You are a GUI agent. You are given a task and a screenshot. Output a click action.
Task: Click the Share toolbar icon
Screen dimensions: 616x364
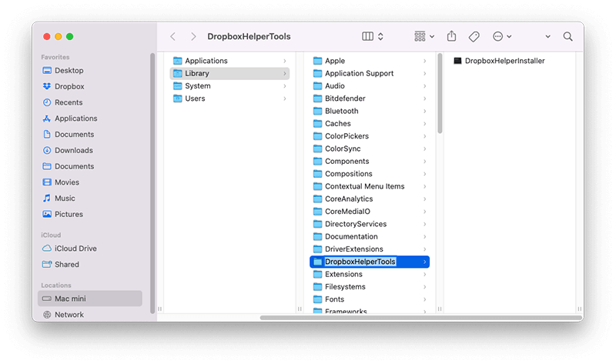tap(452, 36)
